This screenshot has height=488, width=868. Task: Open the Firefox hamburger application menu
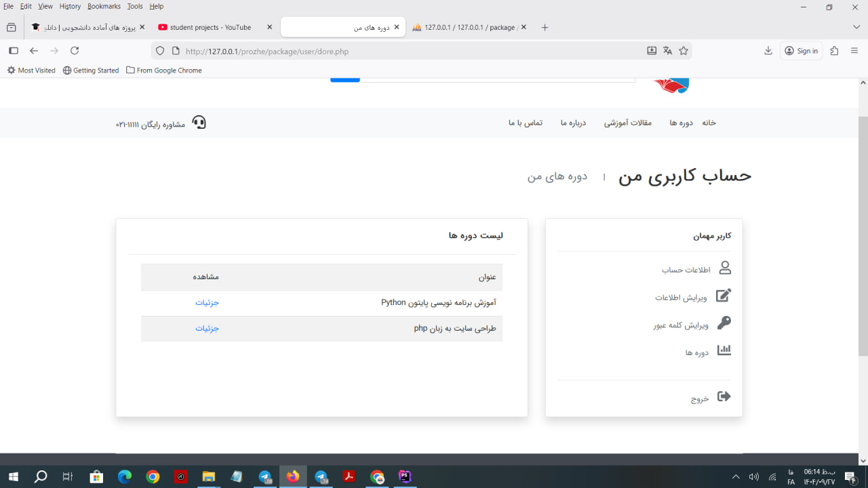(854, 51)
